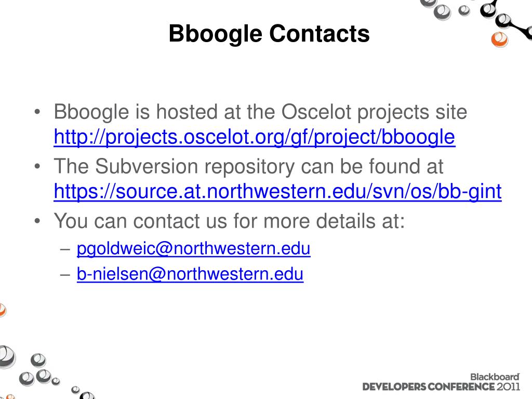The image size is (532, 399).
Task: Click the dash before pgoldweic email
Action: 65,249
